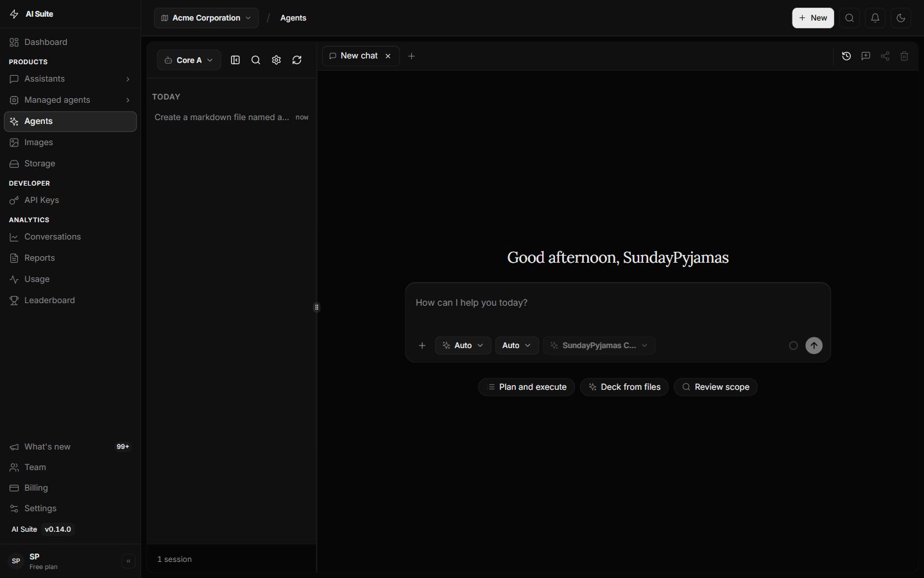
Task: Click the circle status indicator in composer
Action: (794, 346)
